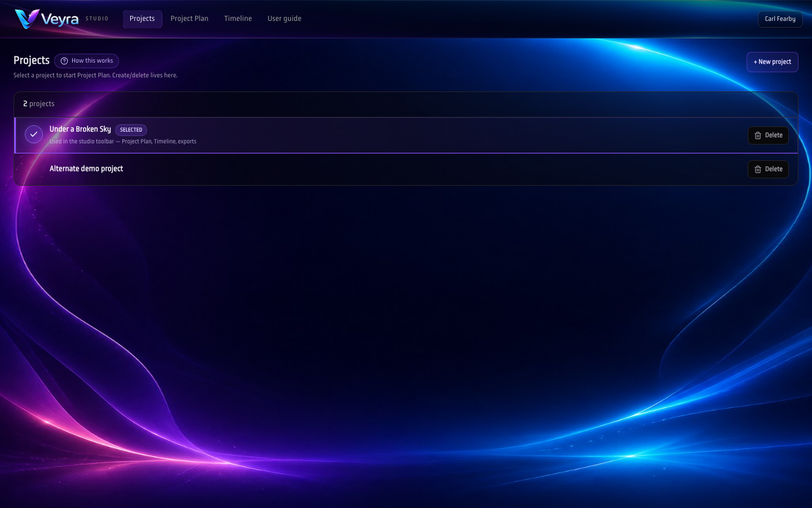
Task: Click the 'Used in the studio toolbar' description
Action: click(123, 142)
